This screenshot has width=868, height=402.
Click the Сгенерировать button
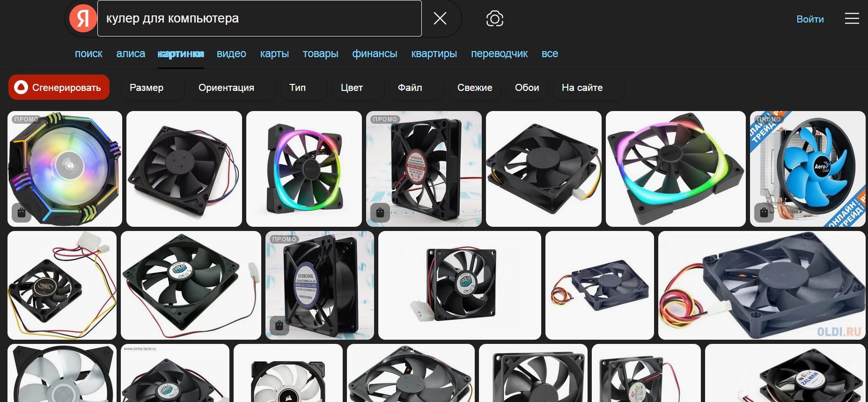pyautogui.click(x=59, y=87)
